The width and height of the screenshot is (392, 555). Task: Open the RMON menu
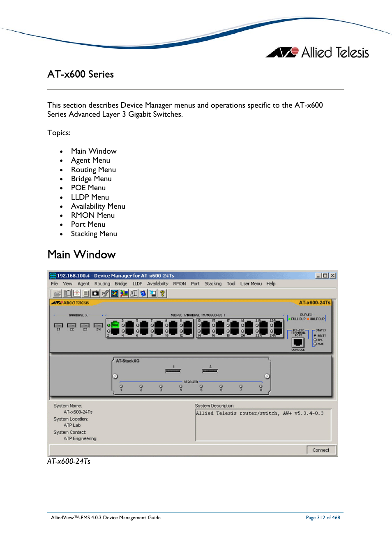pyautogui.click(x=180, y=284)
